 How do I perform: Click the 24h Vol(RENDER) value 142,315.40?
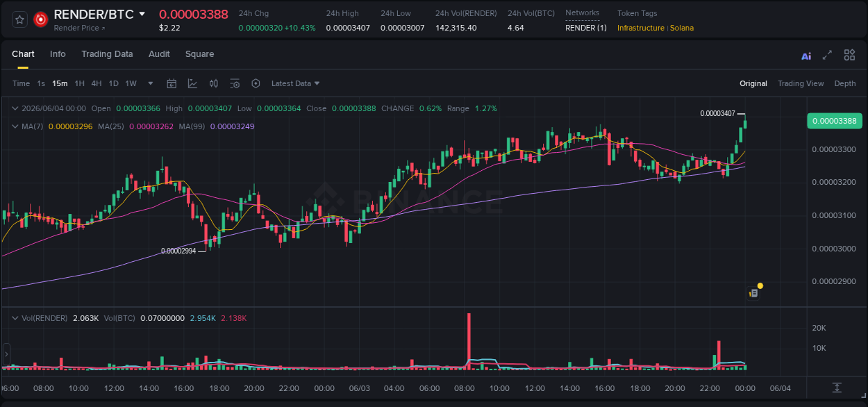tap(456, 28)
